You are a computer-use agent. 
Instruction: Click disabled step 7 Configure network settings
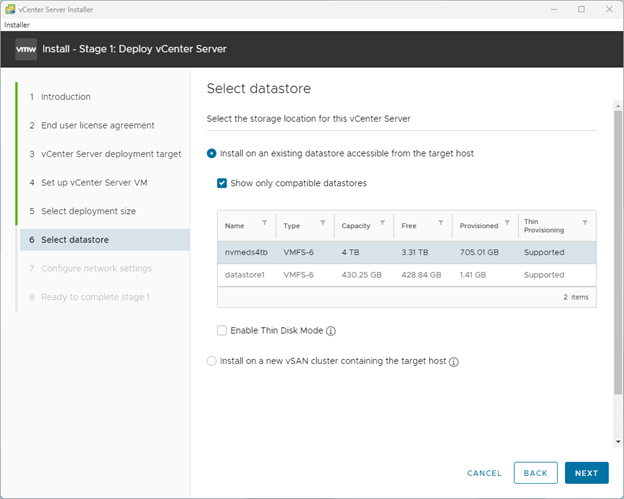tap(90, 269)
